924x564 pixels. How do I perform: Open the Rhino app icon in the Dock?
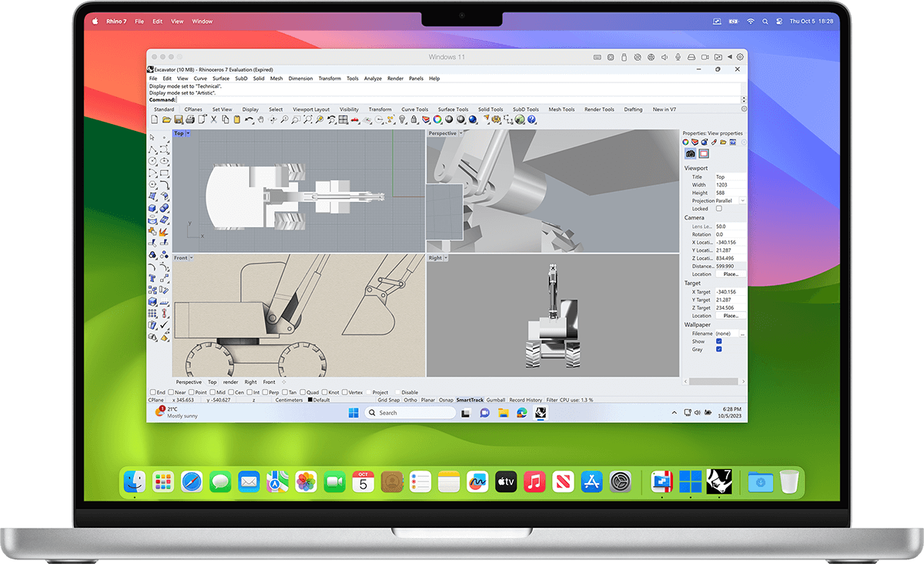point(719,481)
